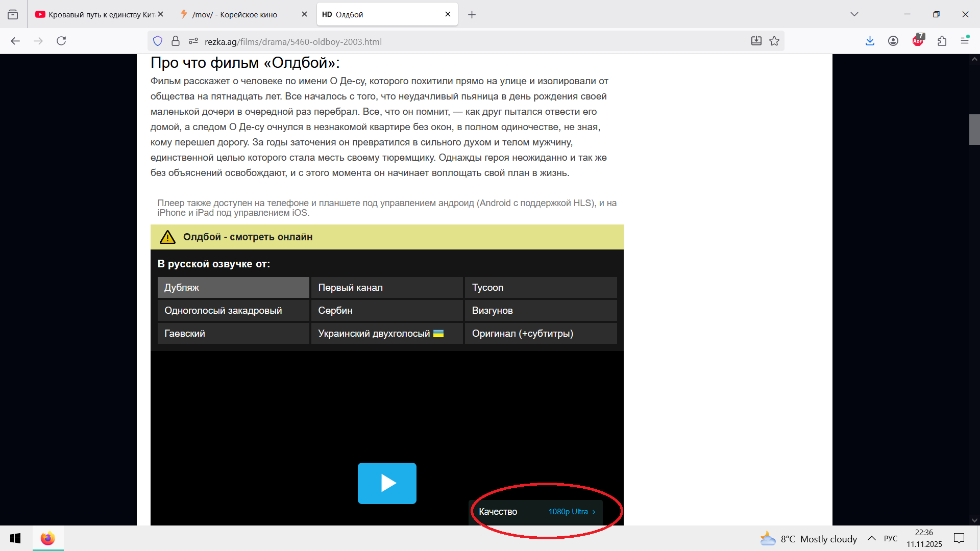
Task: Bookmark this page with the star icon
Action: coord(774,41)
